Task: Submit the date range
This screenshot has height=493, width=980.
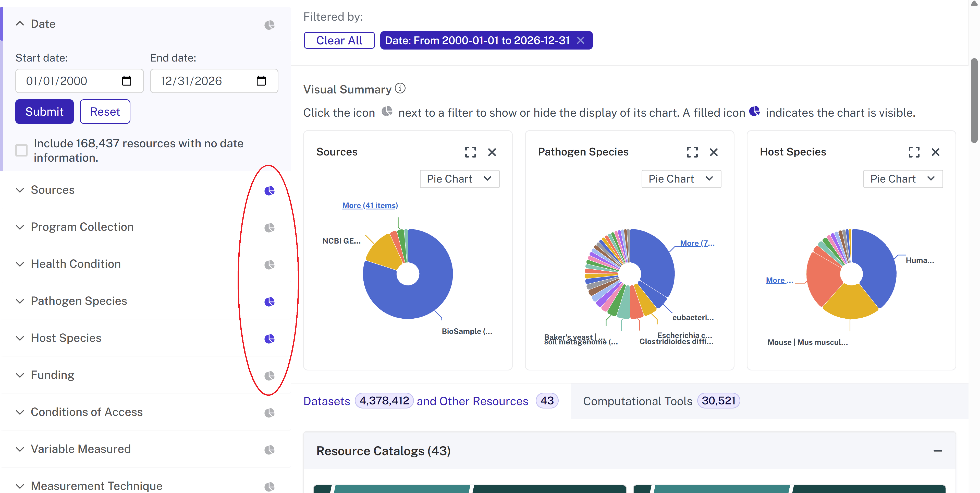Action: 44,112
